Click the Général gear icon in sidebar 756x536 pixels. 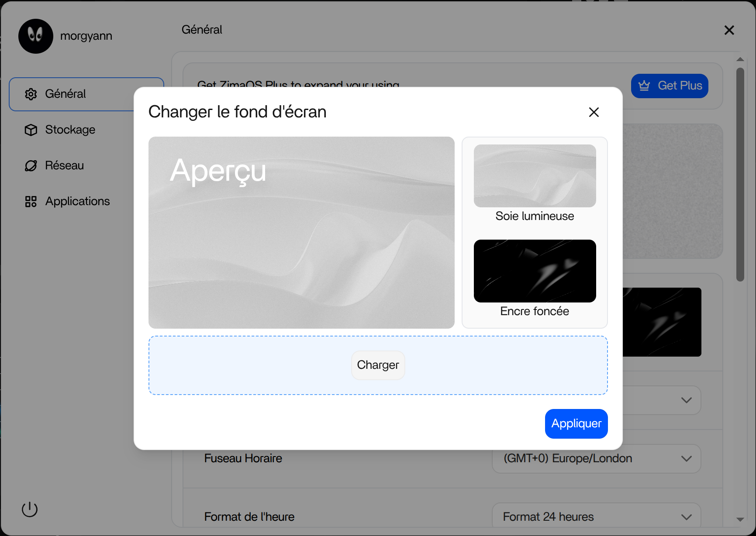coord(31,94)
